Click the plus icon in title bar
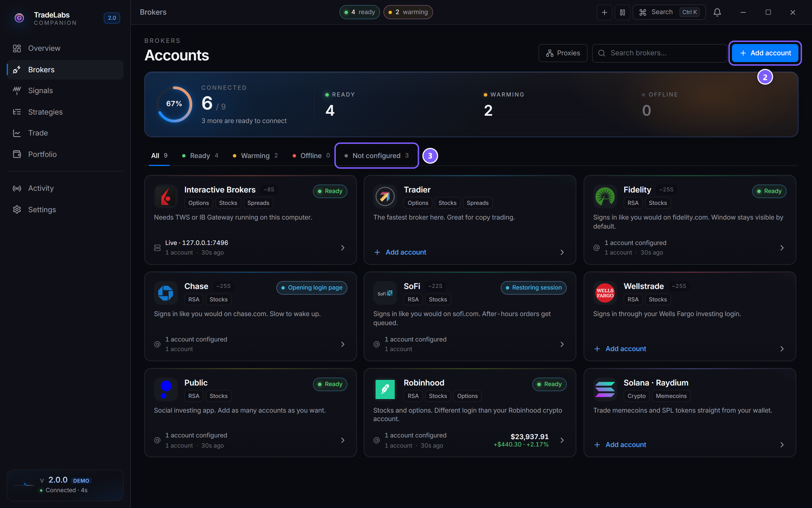Image resolution: width=812 pixels, height=508 pixels. coord(604,12)
